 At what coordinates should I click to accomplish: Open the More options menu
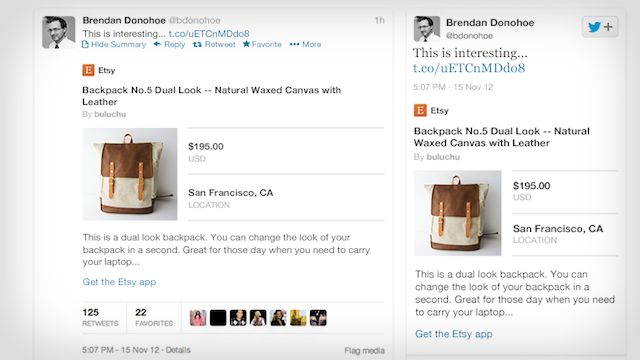point(305,44)
